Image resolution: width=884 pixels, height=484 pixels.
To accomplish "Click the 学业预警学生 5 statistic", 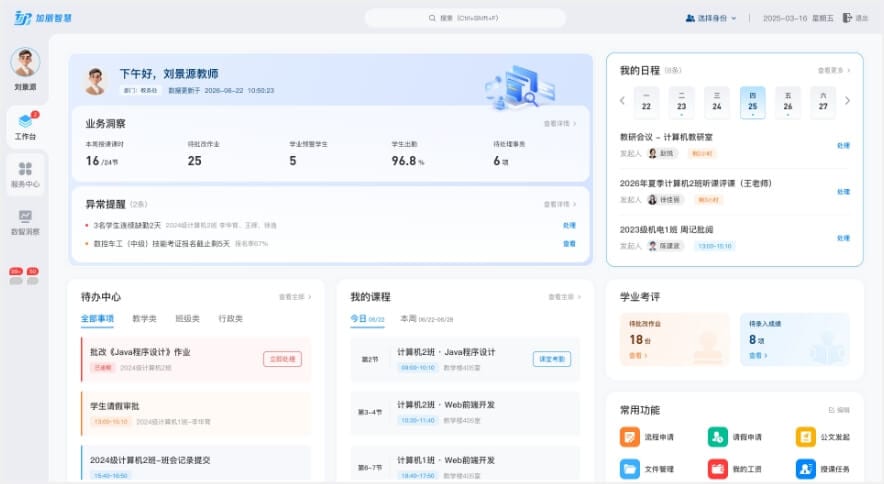I will click(308, 153).
